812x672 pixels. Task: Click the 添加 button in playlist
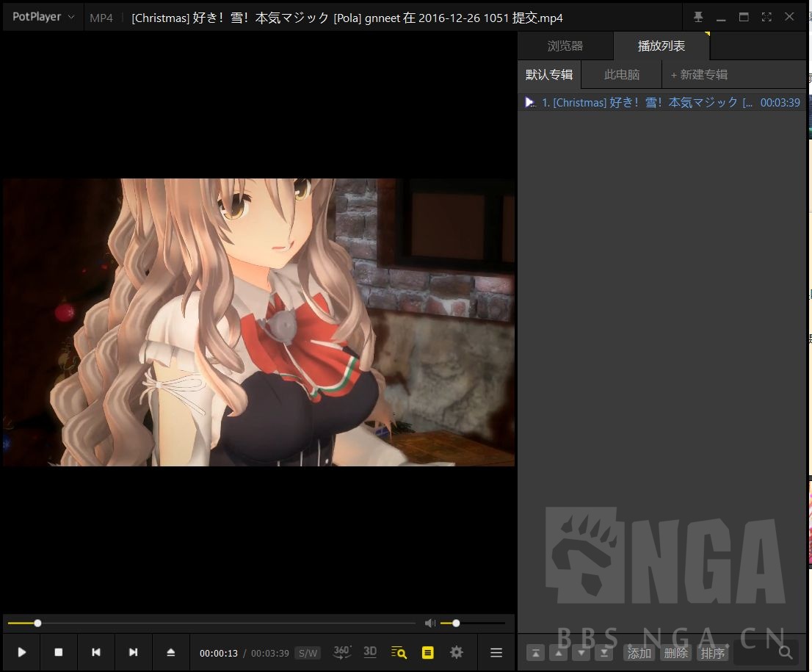[639, 653]
